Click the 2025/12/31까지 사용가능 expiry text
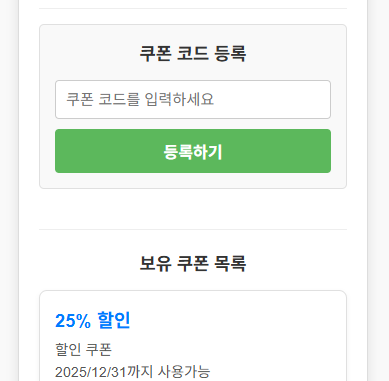 tap(132, 372)
